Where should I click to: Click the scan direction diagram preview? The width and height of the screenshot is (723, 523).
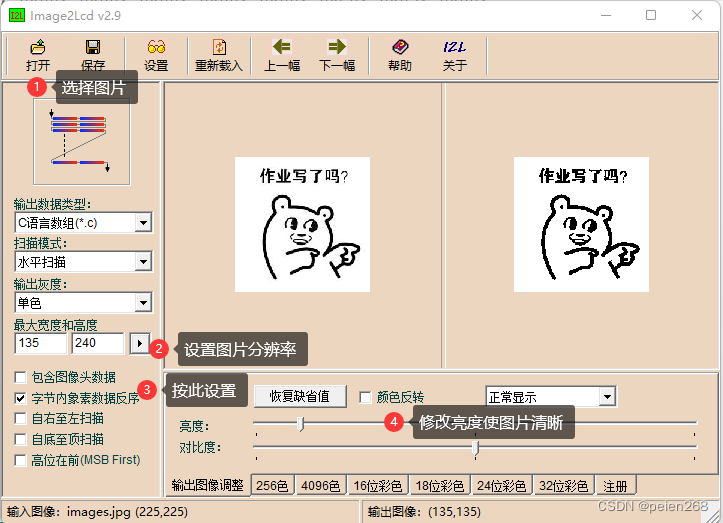(82, 142)
